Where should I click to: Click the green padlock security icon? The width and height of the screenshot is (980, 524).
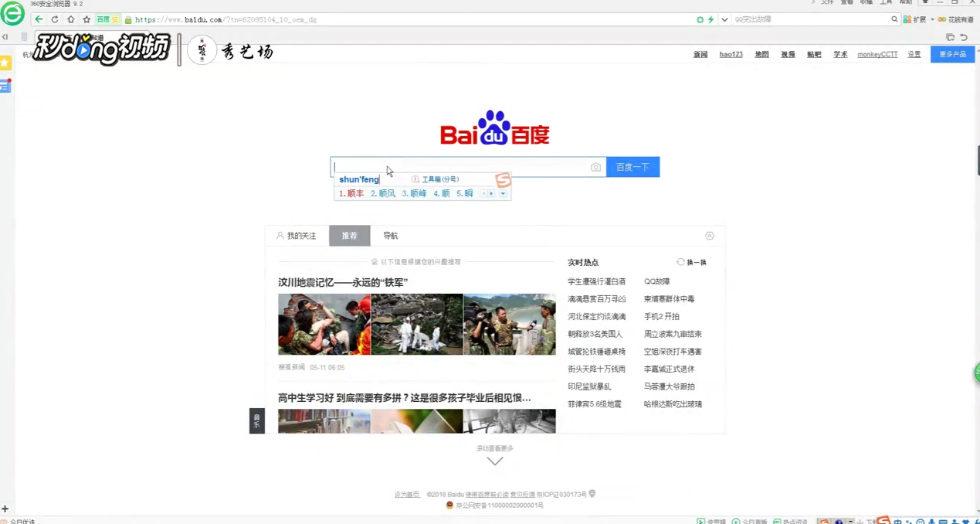[128, 19]
